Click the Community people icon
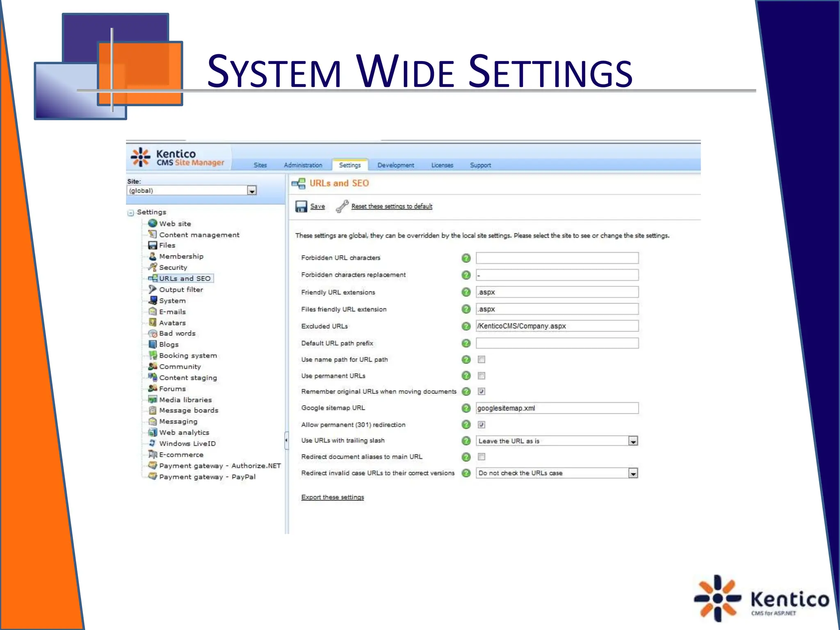This screenshot has height=630, width=840. pyautogui.click(x=153, y=367)
